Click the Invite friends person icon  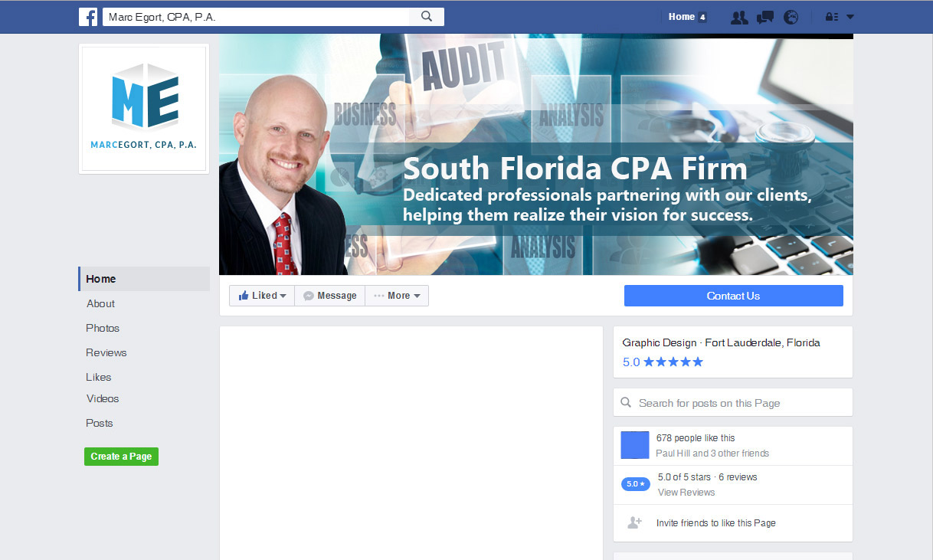[634, 522]
